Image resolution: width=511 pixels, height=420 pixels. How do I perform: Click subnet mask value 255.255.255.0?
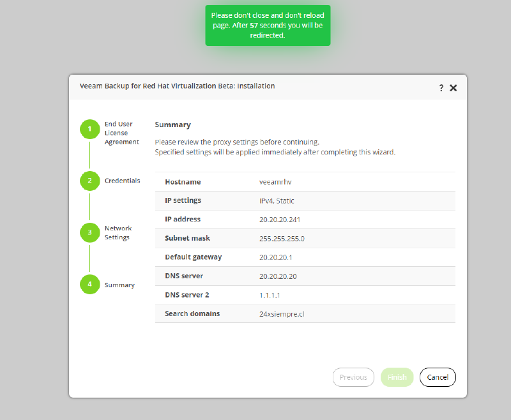click(282, 239)
